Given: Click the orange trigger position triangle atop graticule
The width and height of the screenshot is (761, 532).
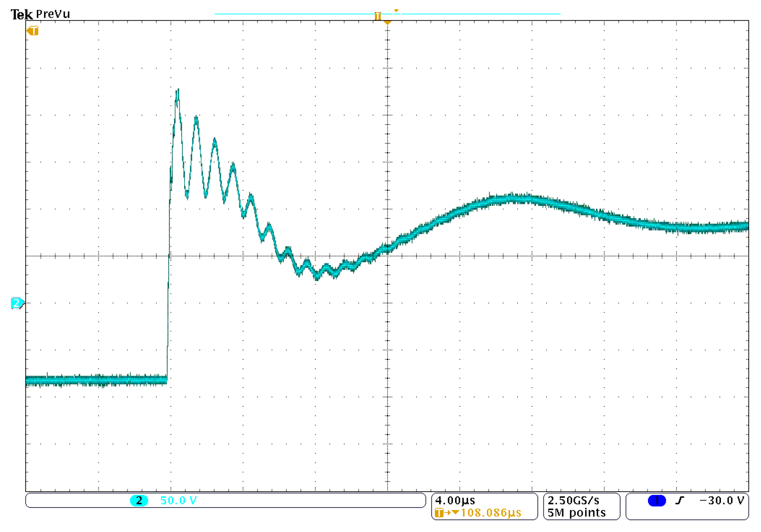Looking at the screenshot, I should (x=387, y=22).
